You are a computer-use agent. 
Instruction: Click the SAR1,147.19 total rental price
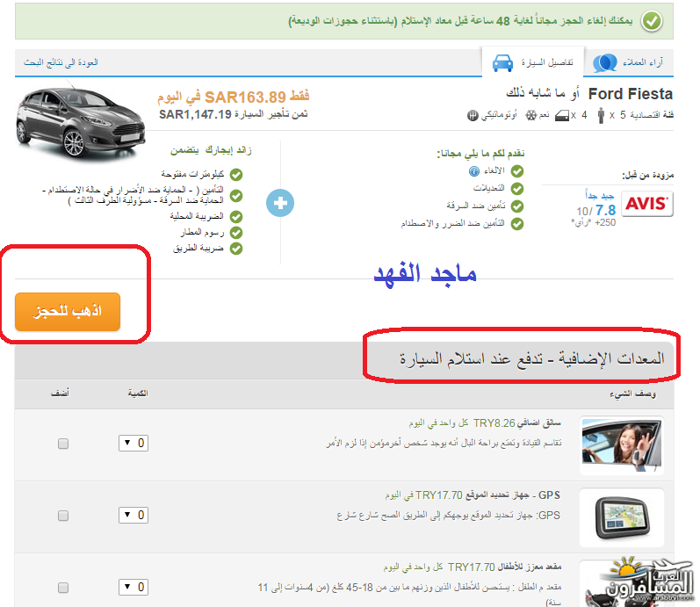click(x=234, y=114)
